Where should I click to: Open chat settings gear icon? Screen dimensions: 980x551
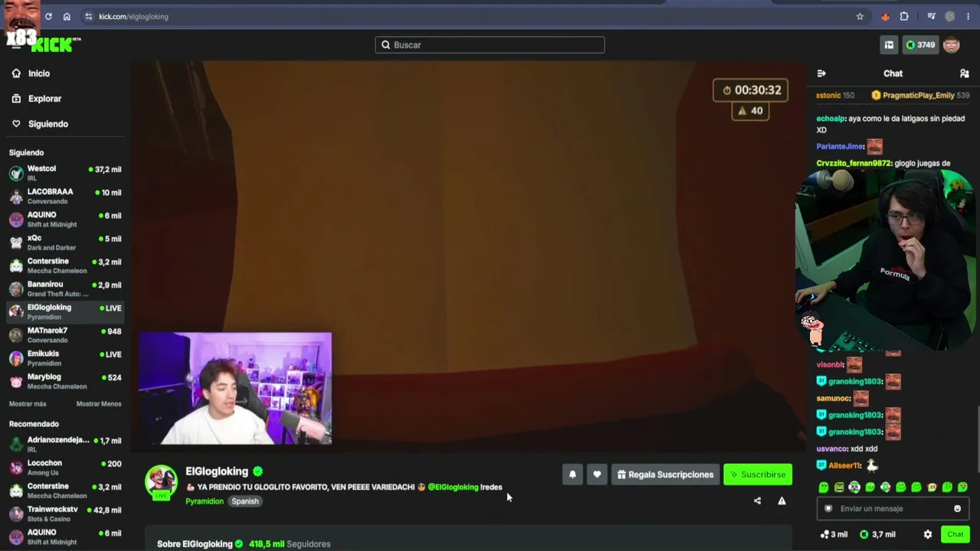(928, 535)
